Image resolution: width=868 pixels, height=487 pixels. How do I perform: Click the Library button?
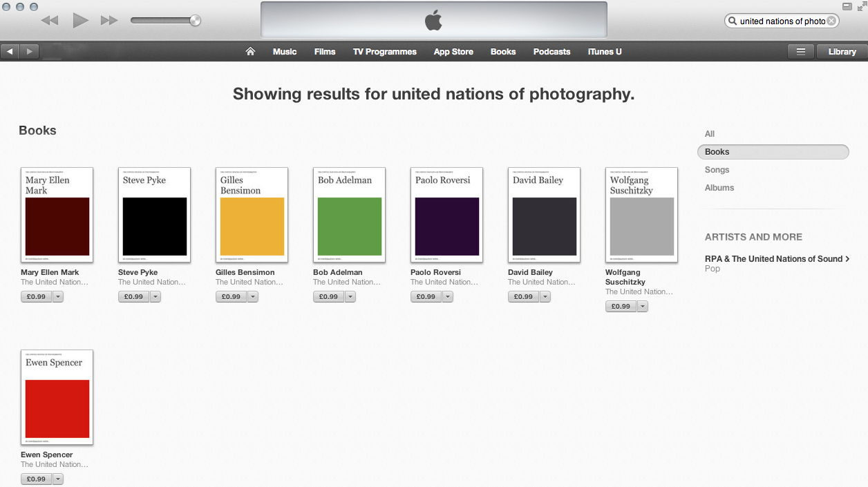coord(840,51)
